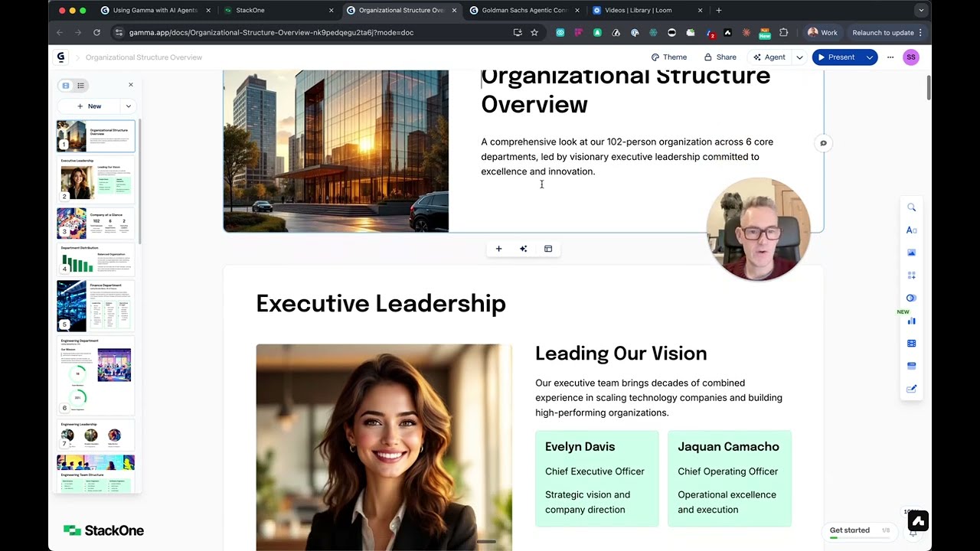This screenshot has height=551, width=980.
Task: Click the install app icon in the address bar
Action: tap(518, 32)
